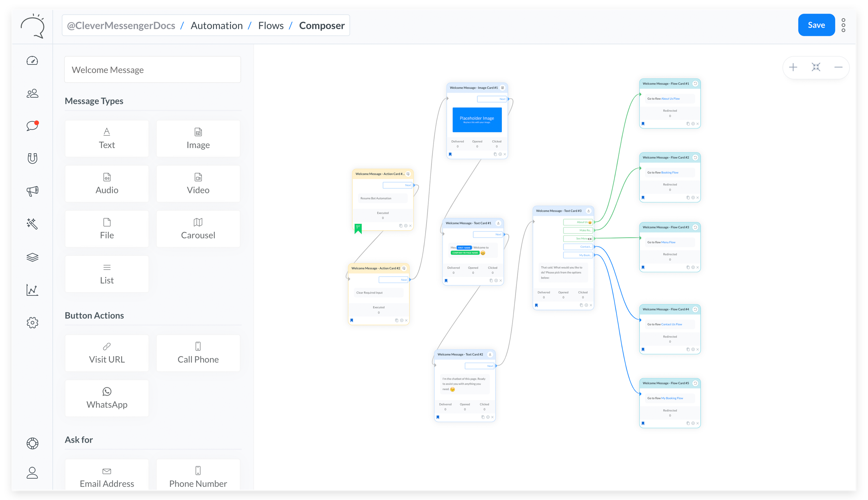Click the Placeholder Image thumbnail
The image size is (868, 500).
coord(477,119)
